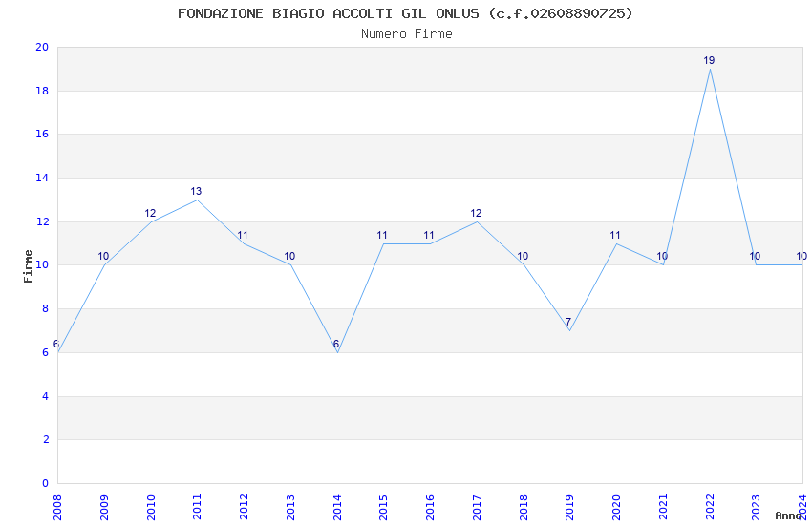The width and height of the screenshot is (812, 525).
Task: Click y-axis tick label "12"
Action: [x=42, y=221]
